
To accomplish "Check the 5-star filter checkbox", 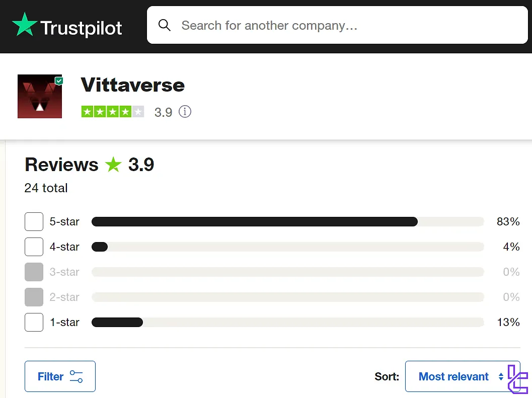I will tap(34, 221).
